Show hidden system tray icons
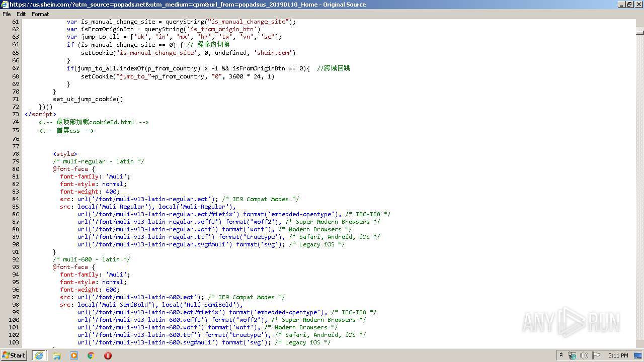Image resolution: width=644 pixels, height=362 pixels. pos(561,355)
